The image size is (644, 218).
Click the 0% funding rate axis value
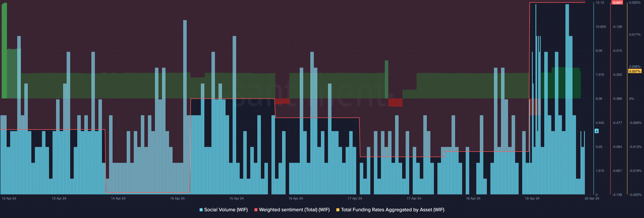pyautogui.click(x=632, y=99)
